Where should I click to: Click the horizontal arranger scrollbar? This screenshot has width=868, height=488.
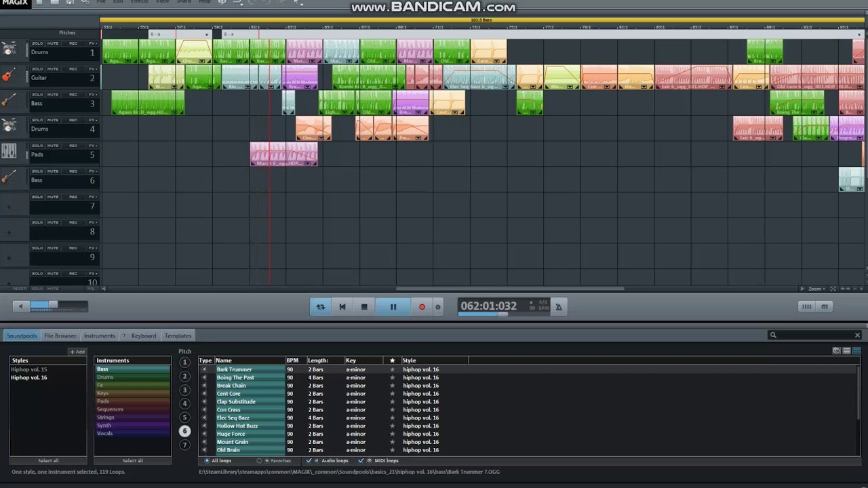[510, 289]
